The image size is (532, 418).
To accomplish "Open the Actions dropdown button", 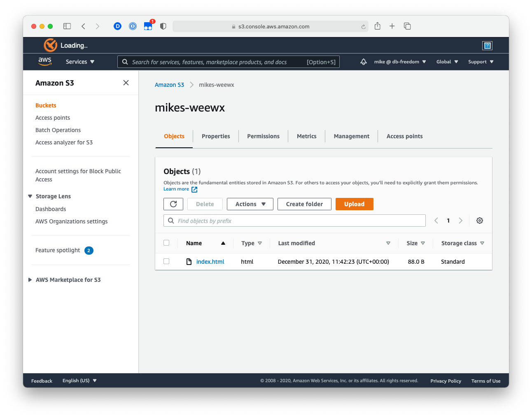I will 250,204.
